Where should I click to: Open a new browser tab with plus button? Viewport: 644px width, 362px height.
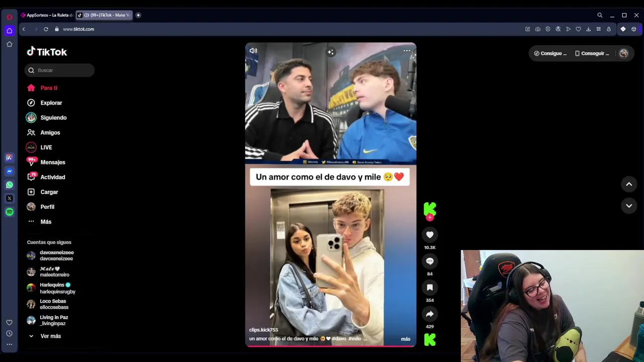point(138,15)
